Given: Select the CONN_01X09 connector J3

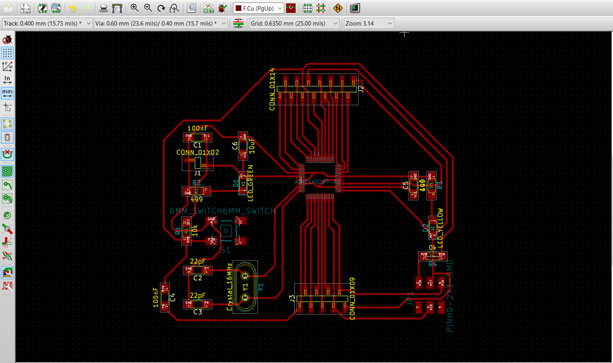Looking at the screenshot, I should click(321, 299).
